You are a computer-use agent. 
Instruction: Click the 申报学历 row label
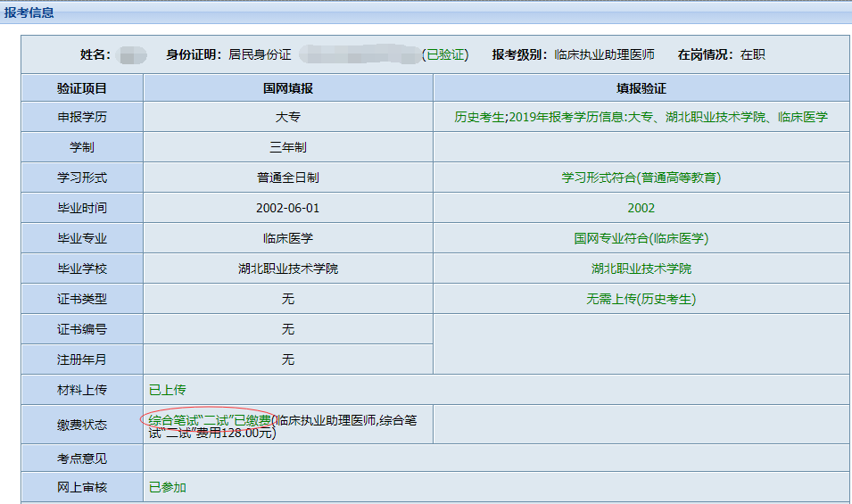[x=82, y=117]
